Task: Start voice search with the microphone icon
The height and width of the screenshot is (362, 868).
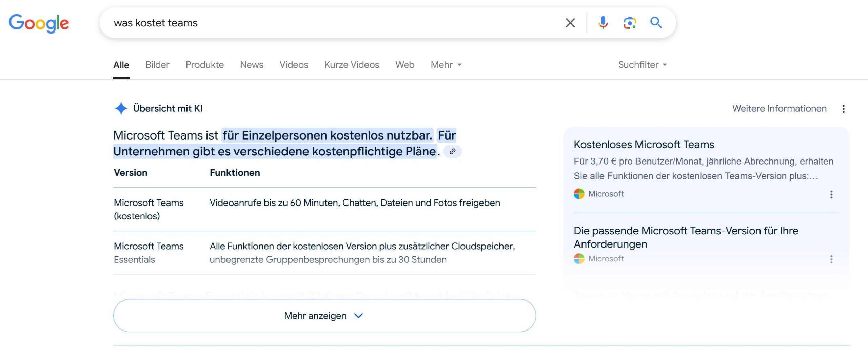Action: [x=603, y=23]
